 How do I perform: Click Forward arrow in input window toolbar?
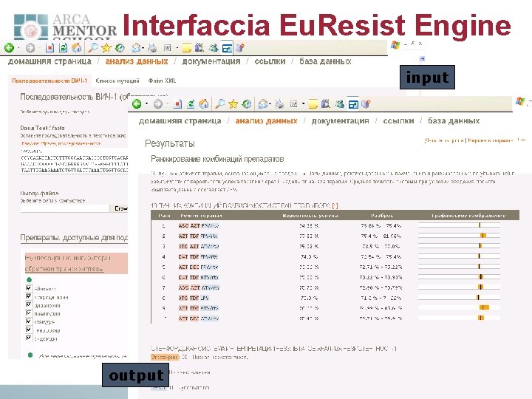[x=30, y=48]
